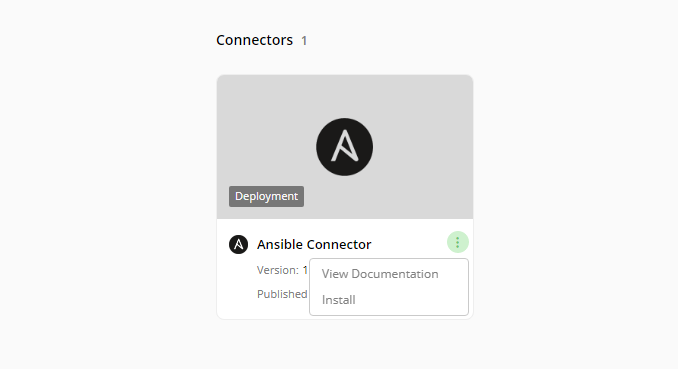
Task: Click the Connectors section heading
Action: pos(254,40)
